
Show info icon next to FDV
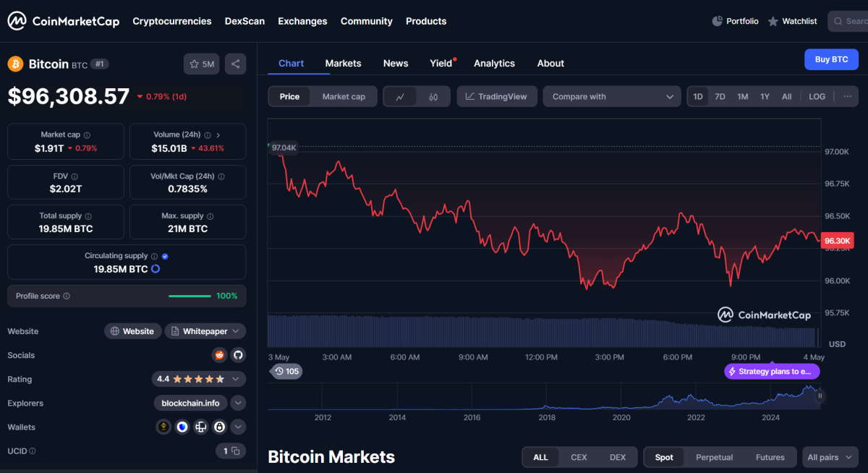75,176
